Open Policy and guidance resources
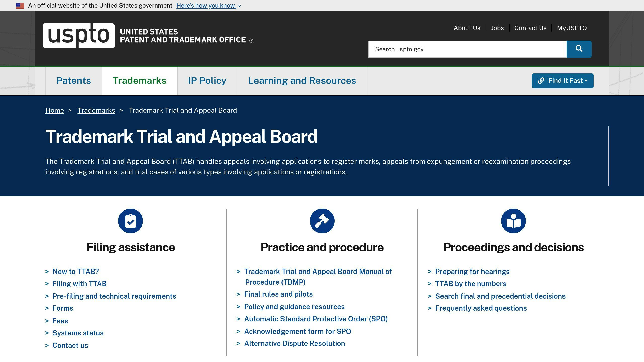Image resolution: width=644 pixels, height=362 pixels. (294, 307)
